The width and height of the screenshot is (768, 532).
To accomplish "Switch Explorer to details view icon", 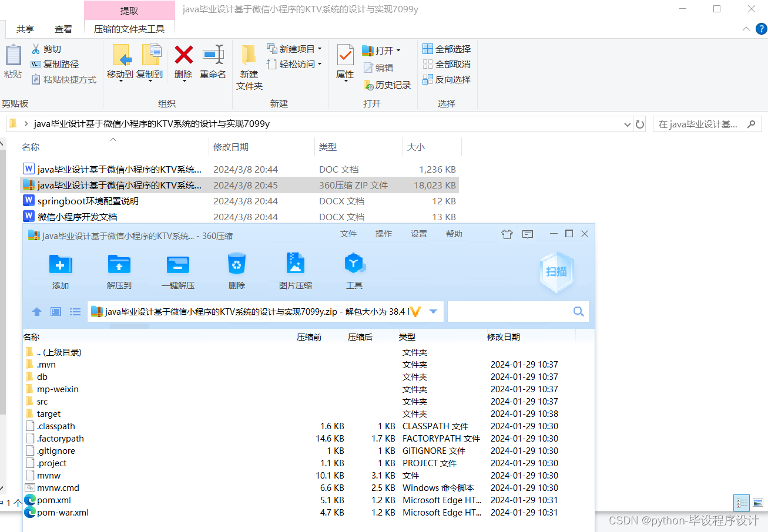I will 742,503.
